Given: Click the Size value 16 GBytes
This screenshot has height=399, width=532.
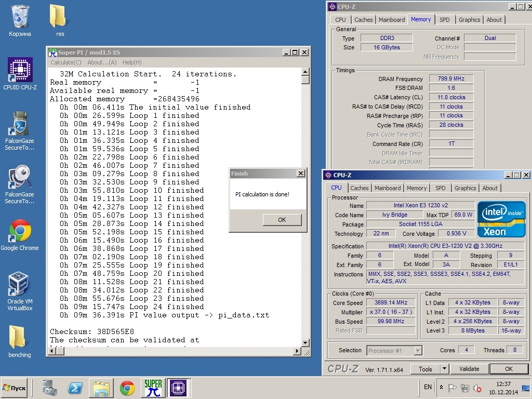Looking at the screenshot, I should pos(387,47).
